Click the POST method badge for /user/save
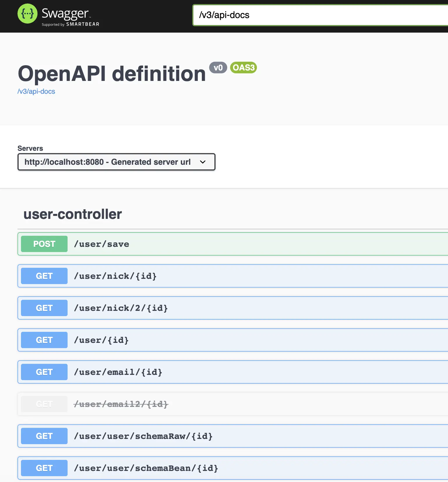The width and height of the screenshot is (448, 482). (x=44, y=244)
